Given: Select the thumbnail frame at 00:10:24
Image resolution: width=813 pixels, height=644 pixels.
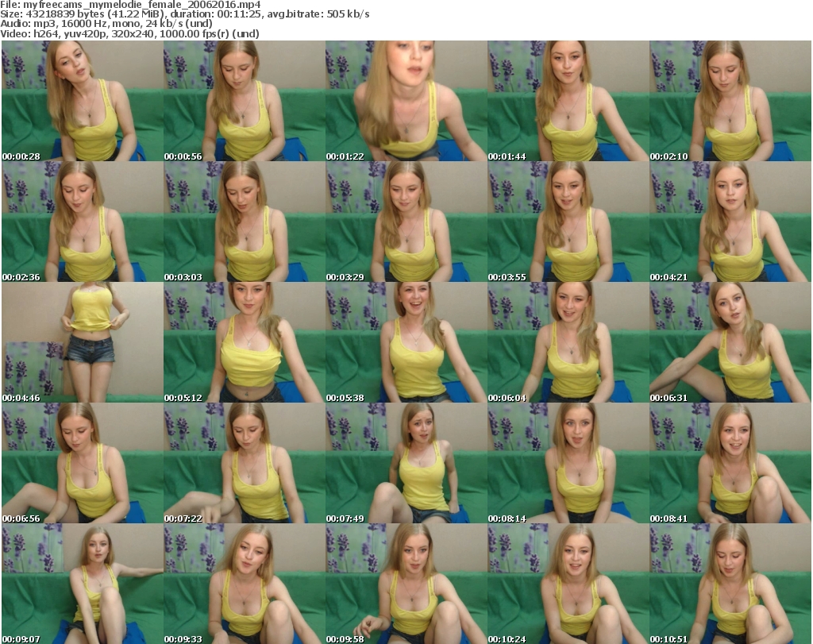Looking at the screenshot, I should pos(568,584).
